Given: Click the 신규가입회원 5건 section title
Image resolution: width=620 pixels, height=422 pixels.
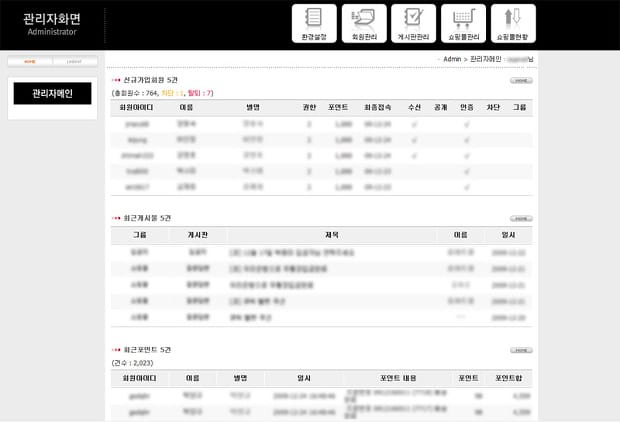Looking at the screenshot, I should [150, 80].
